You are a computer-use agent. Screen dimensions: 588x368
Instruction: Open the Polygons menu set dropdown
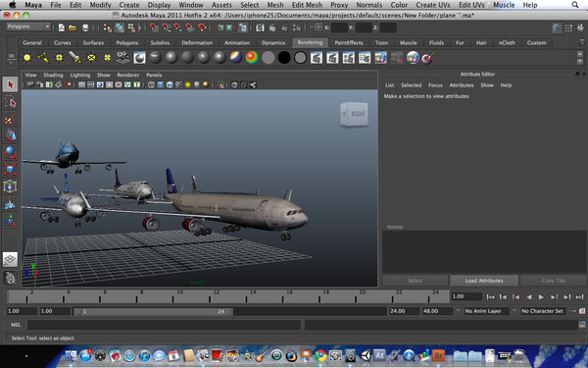tap(28, 26)
